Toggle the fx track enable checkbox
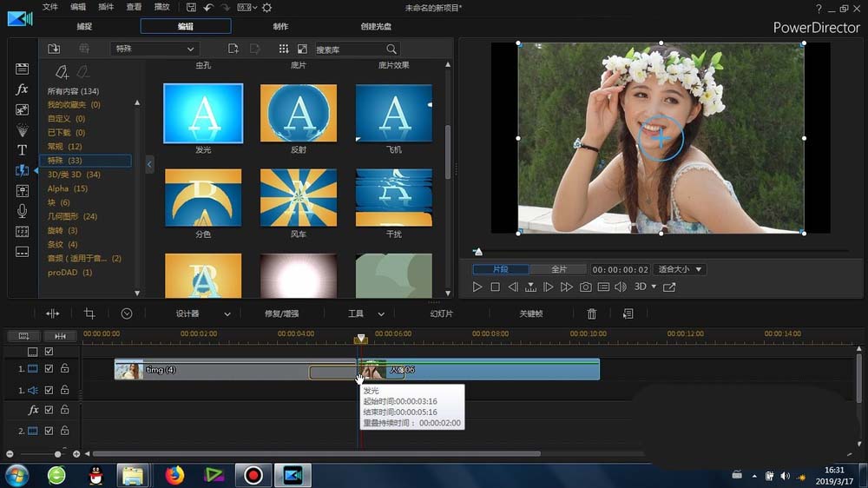The height and width of the screenshot is (488, 868). click(x=49, y=410)
